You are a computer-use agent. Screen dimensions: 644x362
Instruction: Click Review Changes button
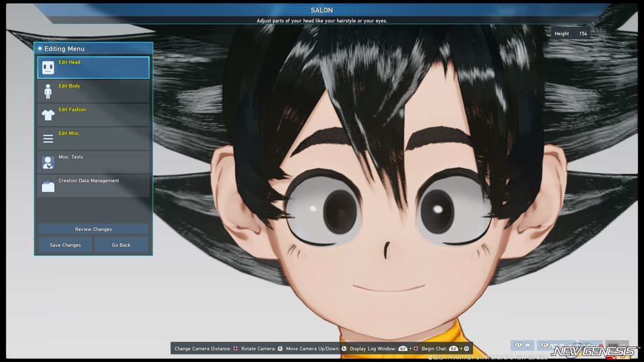point(93,229)
